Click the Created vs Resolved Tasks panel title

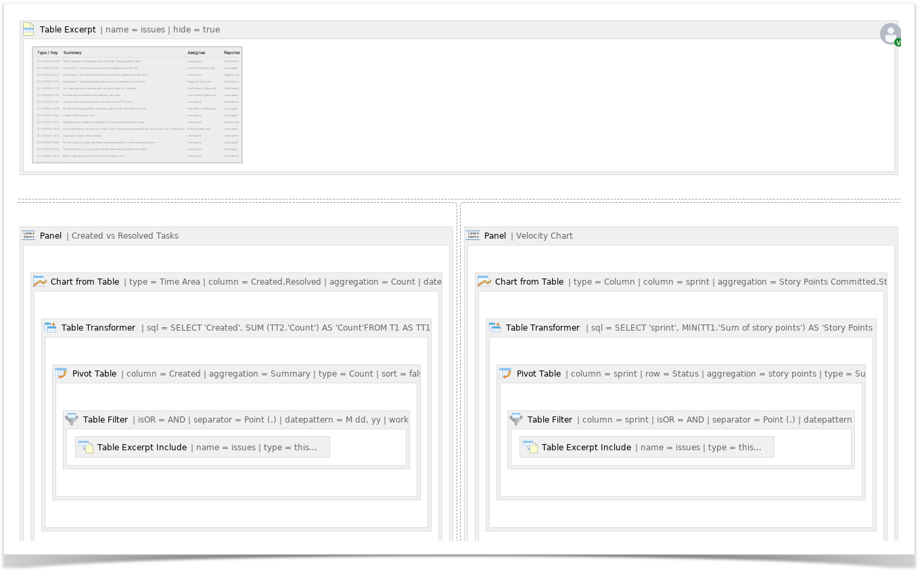126,235
